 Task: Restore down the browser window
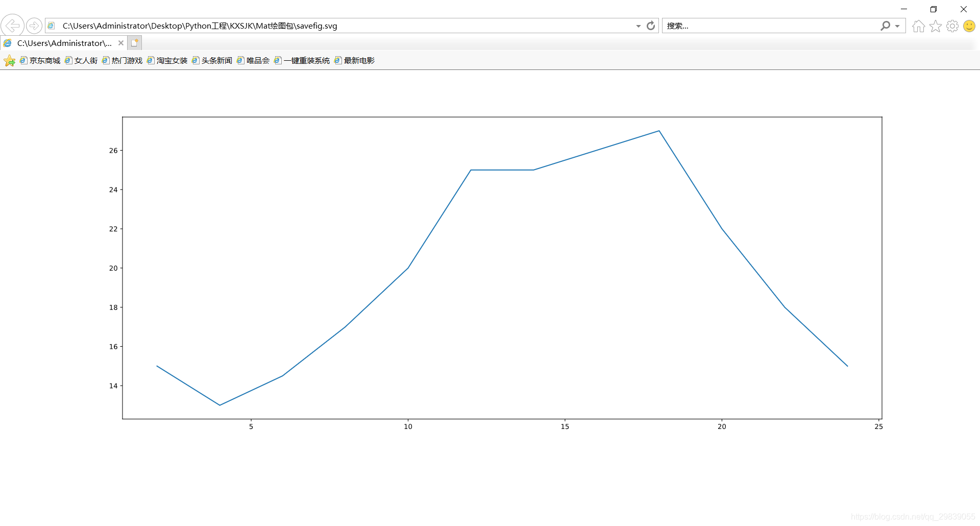(x=934, y=9)
